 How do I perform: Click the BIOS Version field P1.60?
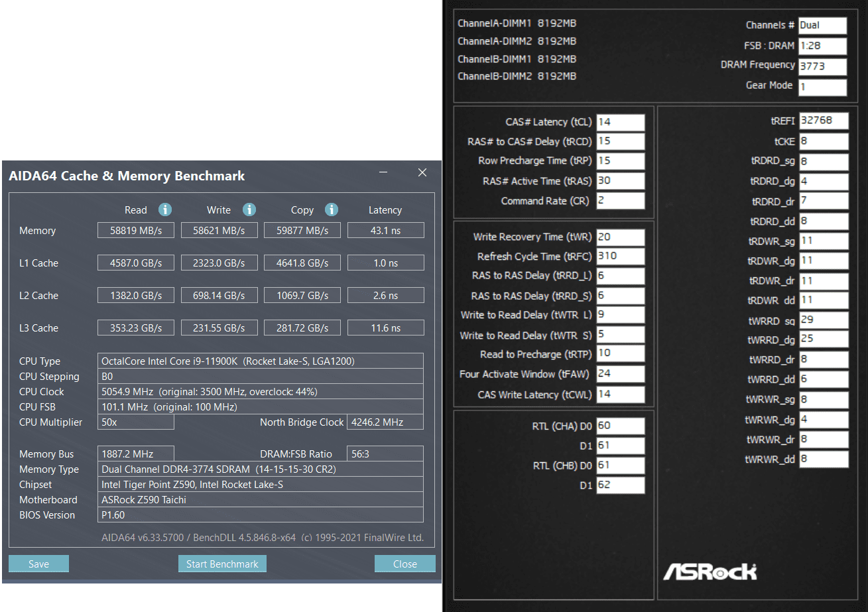[x=261, y=515]
